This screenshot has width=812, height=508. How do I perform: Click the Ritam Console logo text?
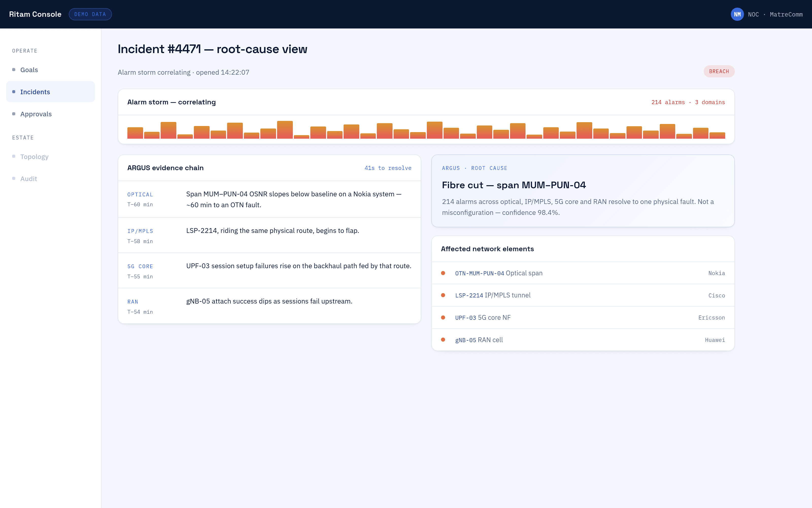(35, 14)
